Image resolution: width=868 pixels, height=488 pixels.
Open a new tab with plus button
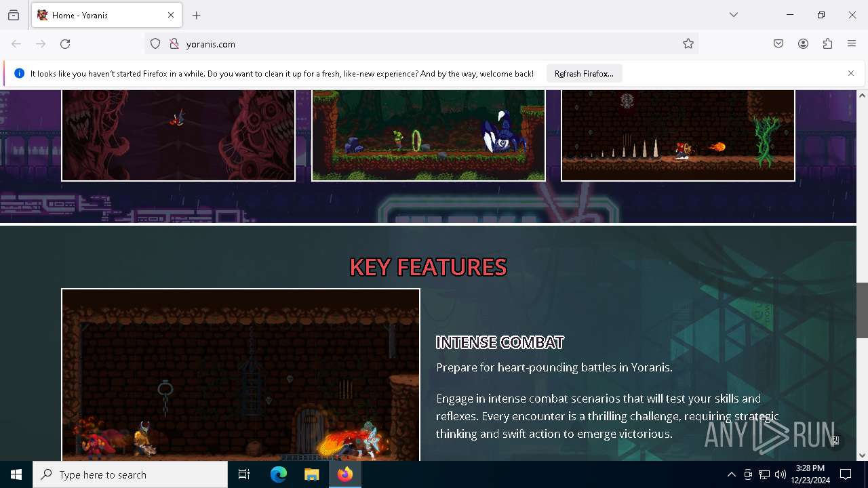coord(197,15)
